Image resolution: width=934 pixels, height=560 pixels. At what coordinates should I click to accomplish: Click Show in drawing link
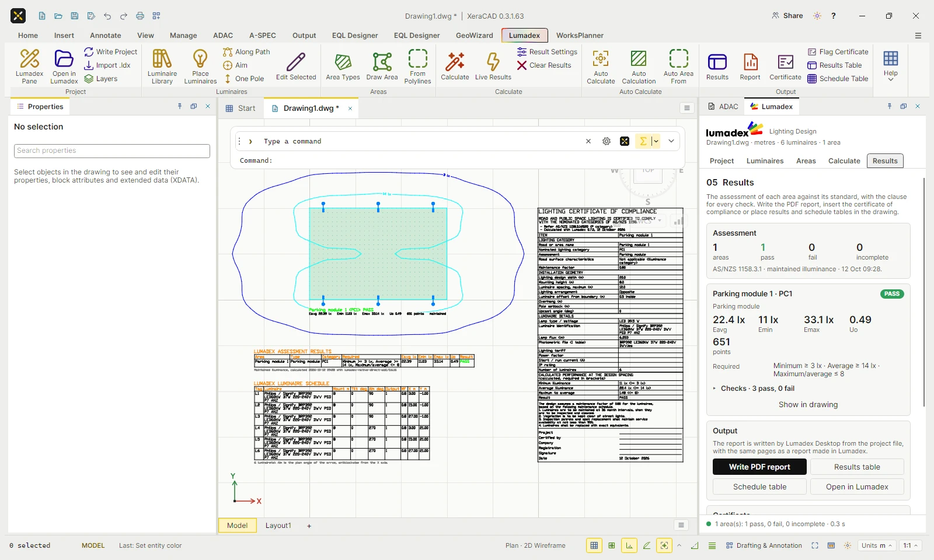click(x=808, y=404)
